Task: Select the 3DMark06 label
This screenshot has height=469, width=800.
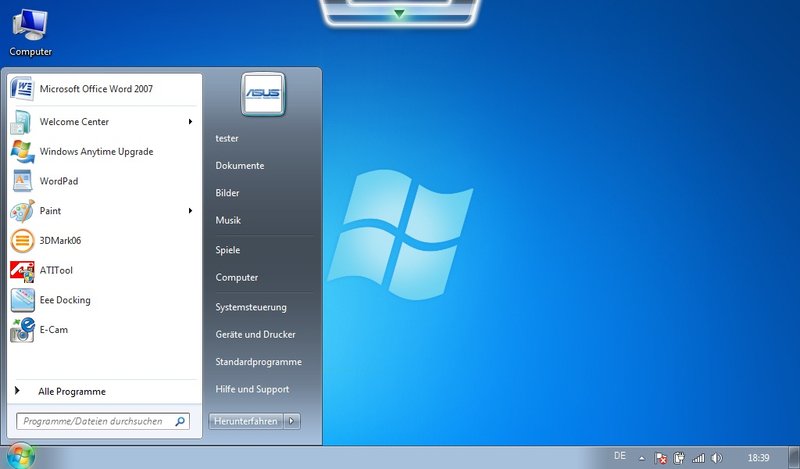Action: [x=60, y=240]
